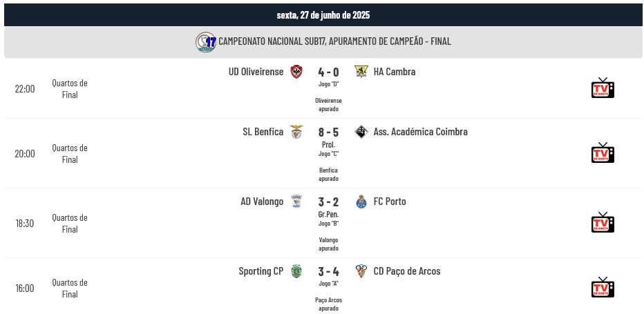
Task: Click the CD Paço de Arcos crest
Action: click(x=361, y=271)
